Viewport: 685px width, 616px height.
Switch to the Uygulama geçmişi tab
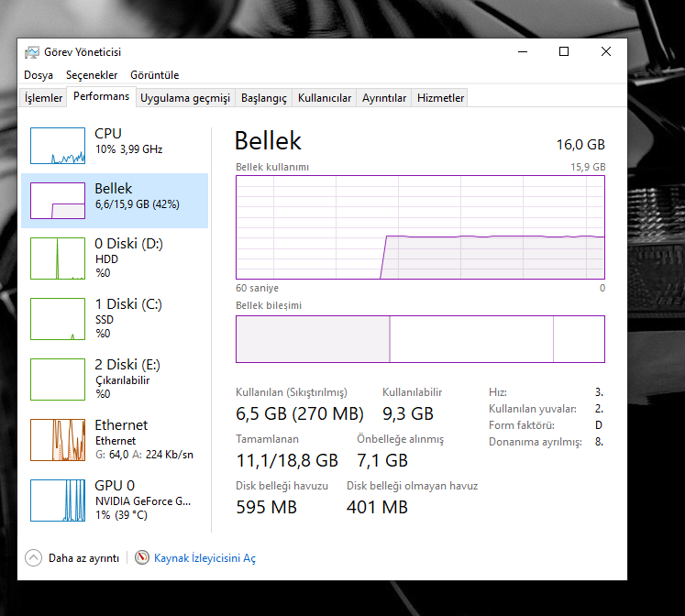185,98
